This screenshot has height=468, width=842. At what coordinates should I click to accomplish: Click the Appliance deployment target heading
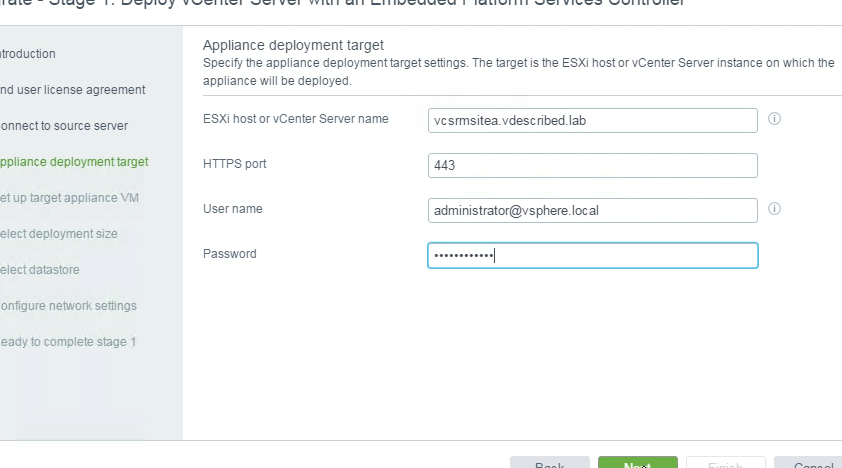(x=293, y=45)
